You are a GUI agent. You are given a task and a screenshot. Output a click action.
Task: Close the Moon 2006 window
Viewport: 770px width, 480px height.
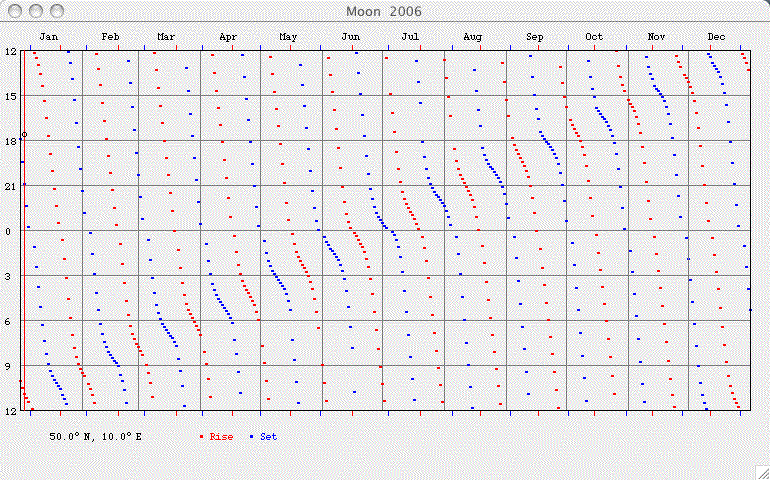click(x=13, y=11)
